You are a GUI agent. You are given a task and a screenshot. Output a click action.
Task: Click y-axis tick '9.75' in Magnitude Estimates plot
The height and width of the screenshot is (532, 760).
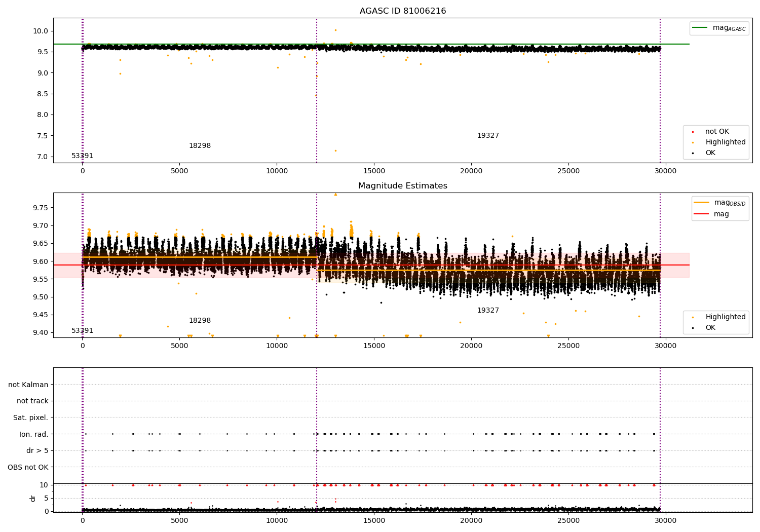(41, 208)
